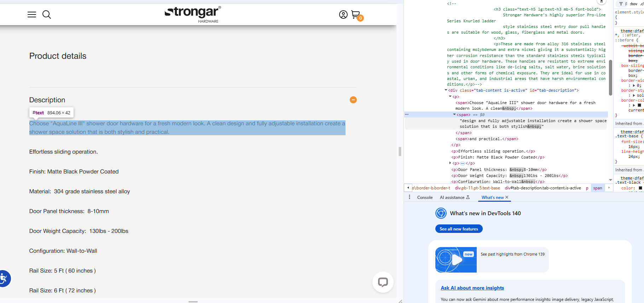Click 'Rail Size: 5 Ft ( 60 inches )' text
Viewport: 644px width, 303px height.
(63, 271)
